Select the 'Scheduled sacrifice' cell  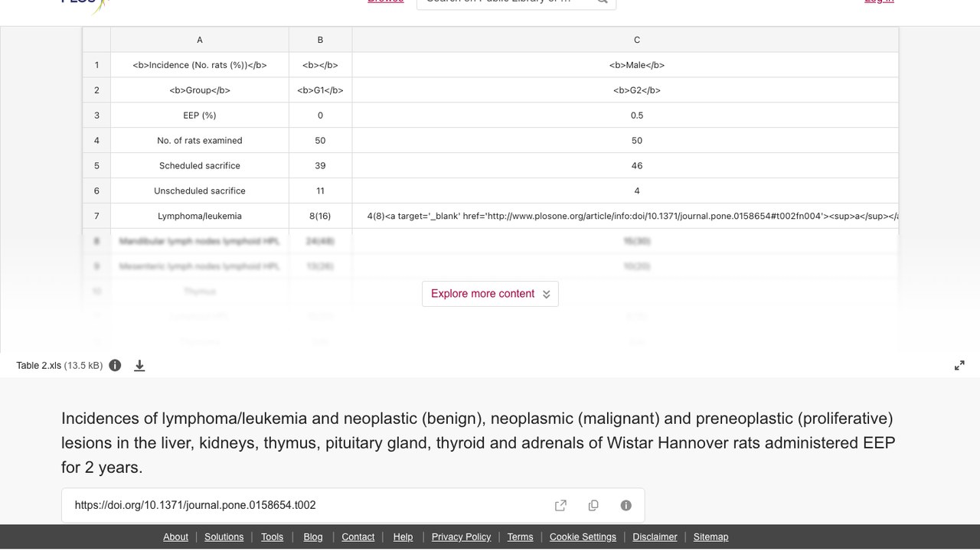(200, 166)
